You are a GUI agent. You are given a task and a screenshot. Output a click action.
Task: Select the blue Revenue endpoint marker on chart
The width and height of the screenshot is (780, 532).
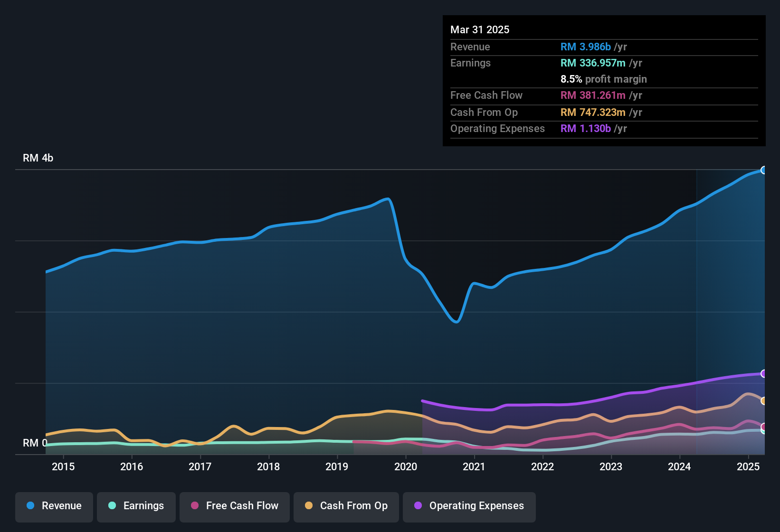click(764, 170)
